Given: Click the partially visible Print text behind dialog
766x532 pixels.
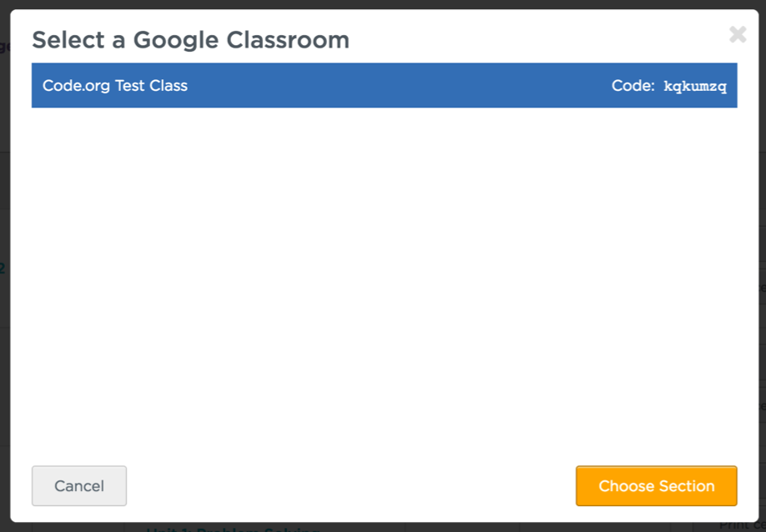Looking at the screenshot, I should [x=738, y=525].
